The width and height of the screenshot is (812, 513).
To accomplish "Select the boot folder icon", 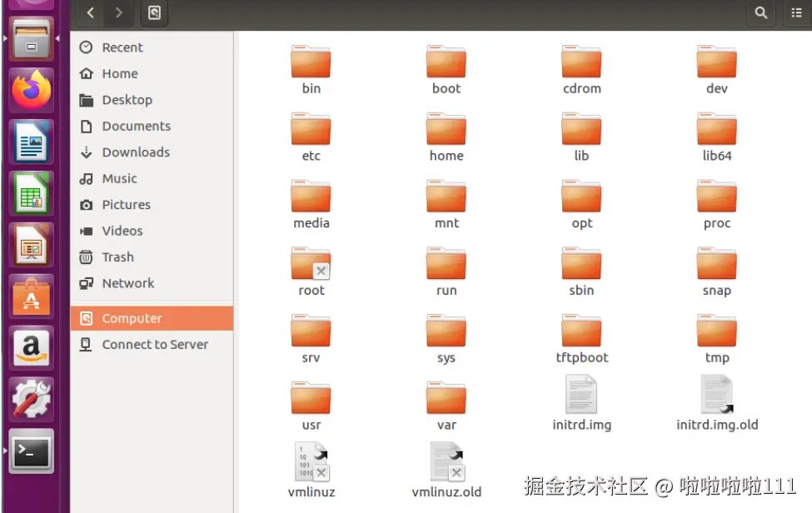I will point(446,62).
